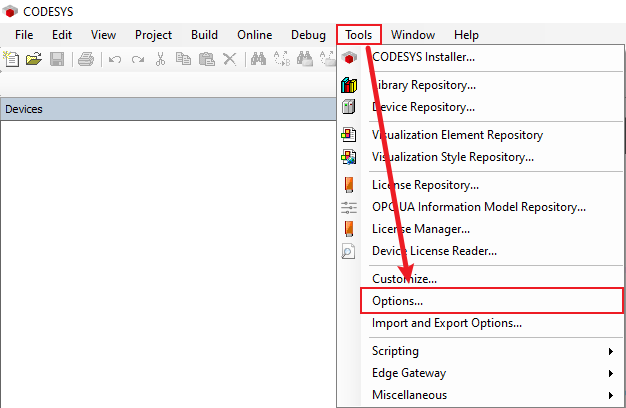Viewport: 626px width, 408px height.
Task: Click the Visualization Style Repository icon
Action: pyautogui.click(x=349, y=157)
